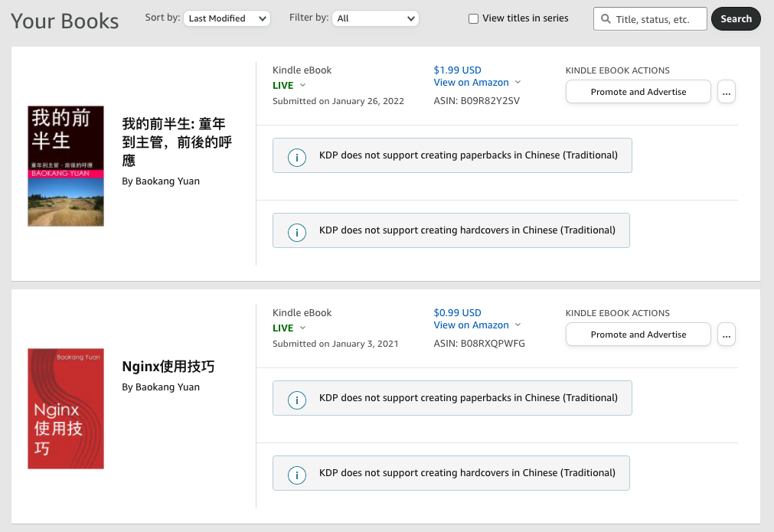The width and height of the screenshot is (774, 532).
Task: Enable View titles in series checkbox
Action: click(x=473, y=18)
